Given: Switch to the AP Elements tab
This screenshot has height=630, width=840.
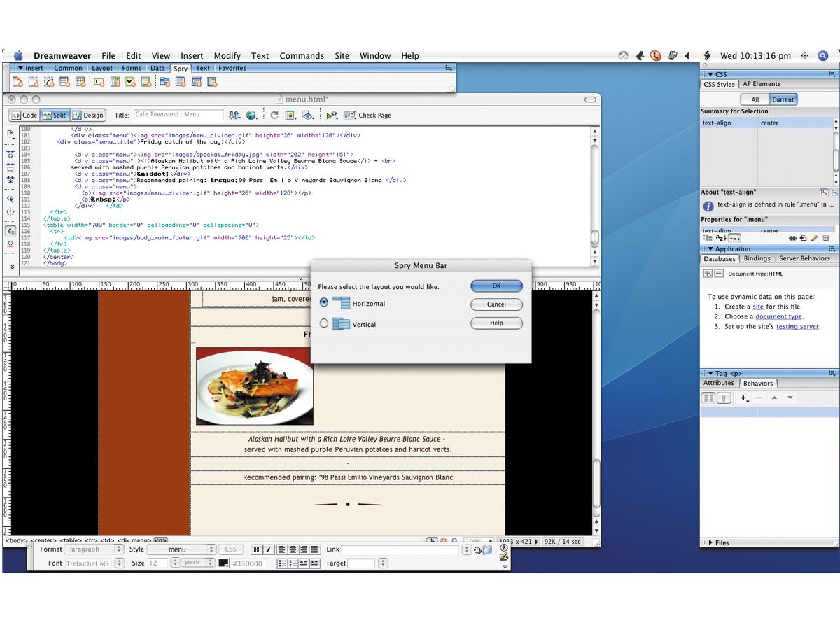Looking at the screenshot, I should (762, 84).
